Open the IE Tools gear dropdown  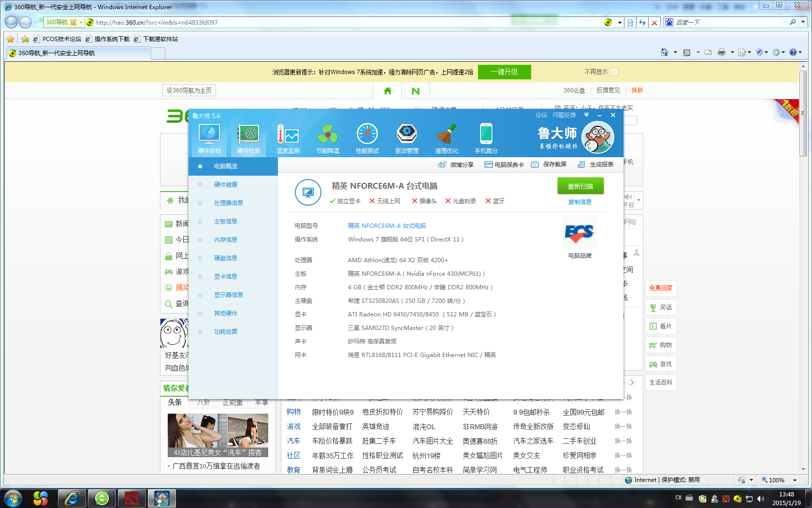point(779,52)
